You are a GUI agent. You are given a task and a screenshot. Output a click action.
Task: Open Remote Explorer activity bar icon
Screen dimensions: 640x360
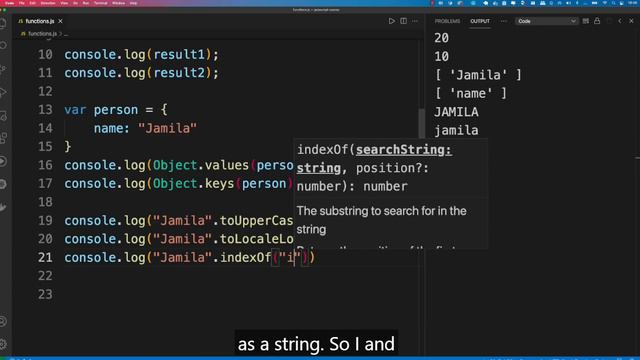click(3, 116)
